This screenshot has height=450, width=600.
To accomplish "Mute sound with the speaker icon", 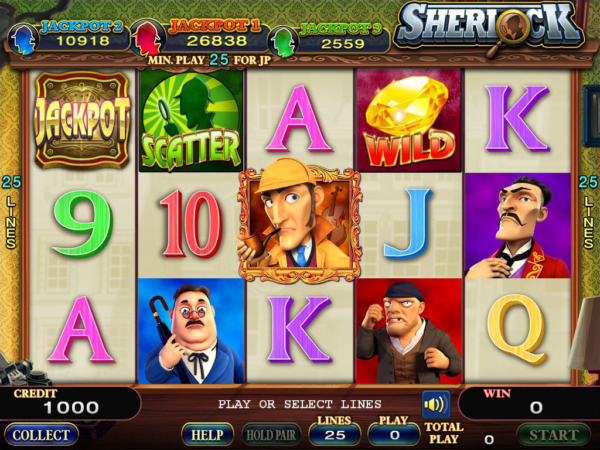I will tap(436, 404).
